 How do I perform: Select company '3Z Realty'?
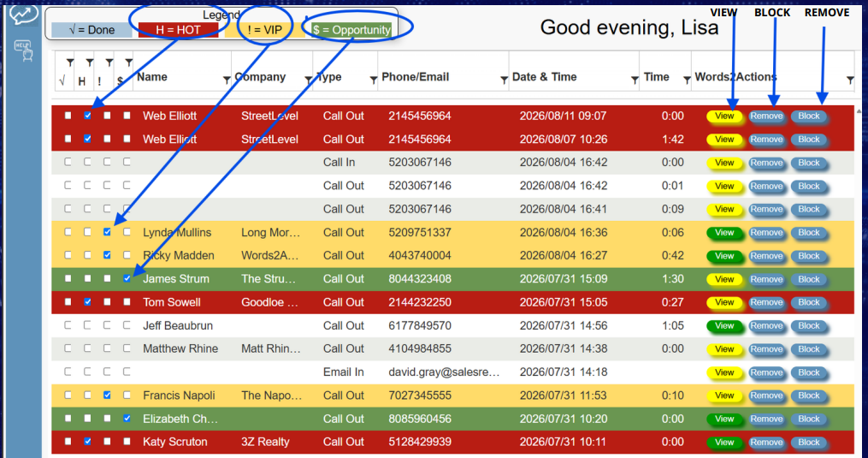(265, 442)
